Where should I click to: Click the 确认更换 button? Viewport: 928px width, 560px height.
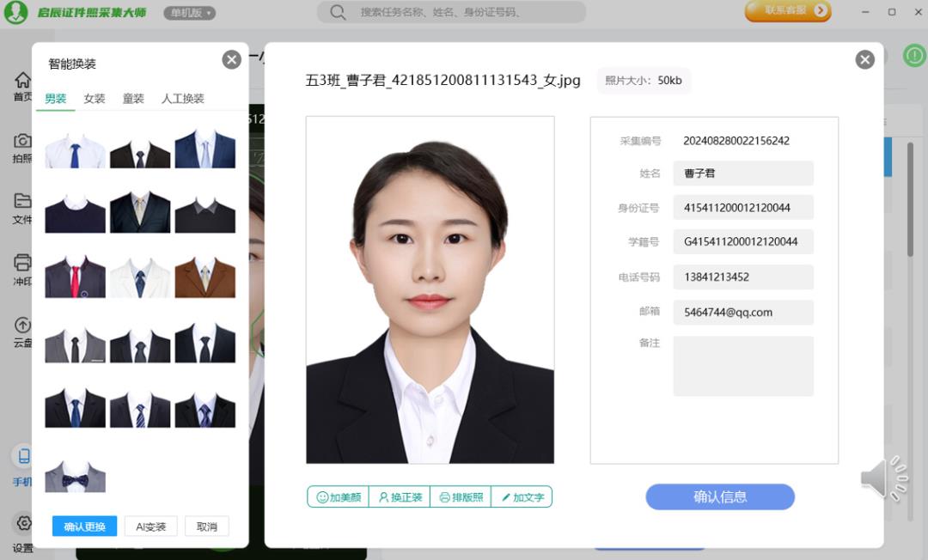tap(84, 527)
